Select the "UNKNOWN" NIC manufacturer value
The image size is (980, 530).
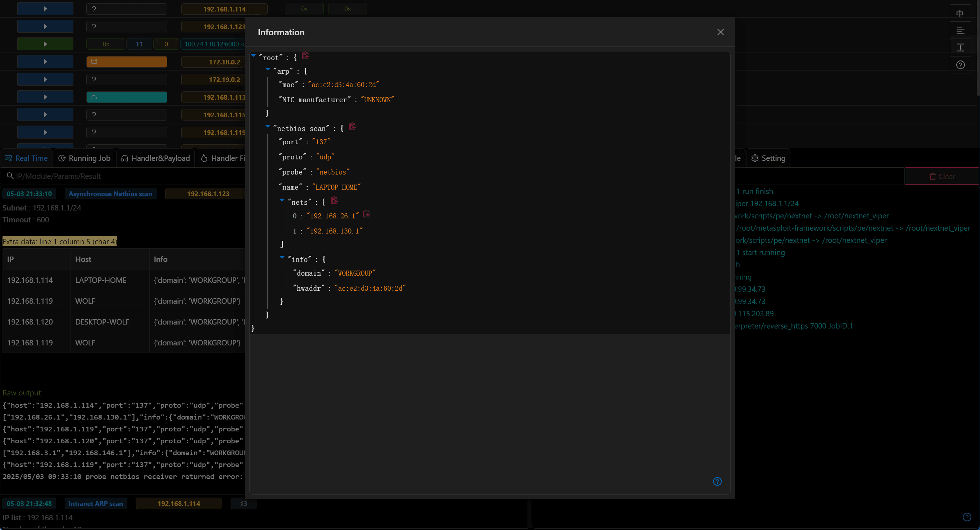pyautogui.click(x=377, y=100)
